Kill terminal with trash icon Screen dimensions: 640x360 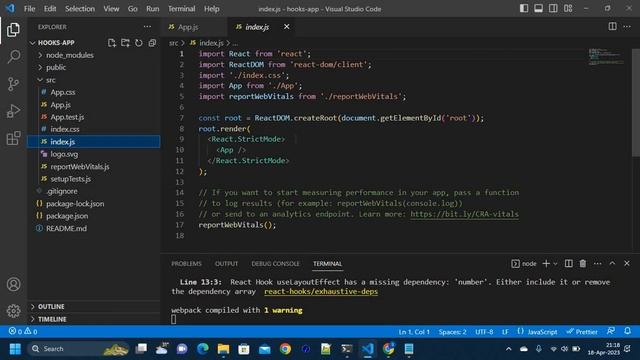[x=583, y=264]
